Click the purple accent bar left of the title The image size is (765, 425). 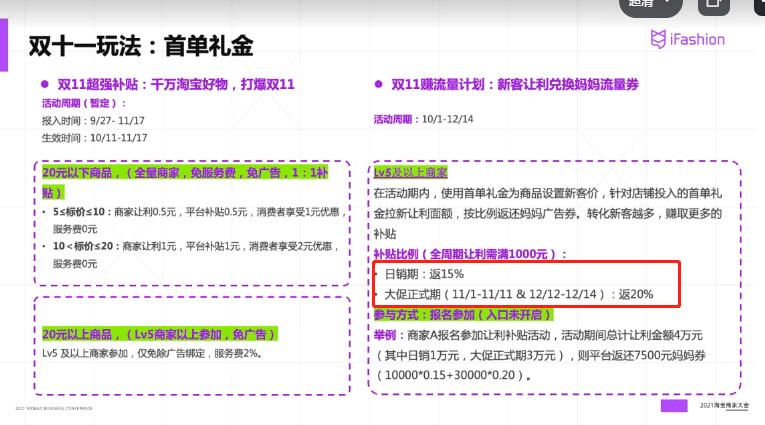tap(5, 46)
